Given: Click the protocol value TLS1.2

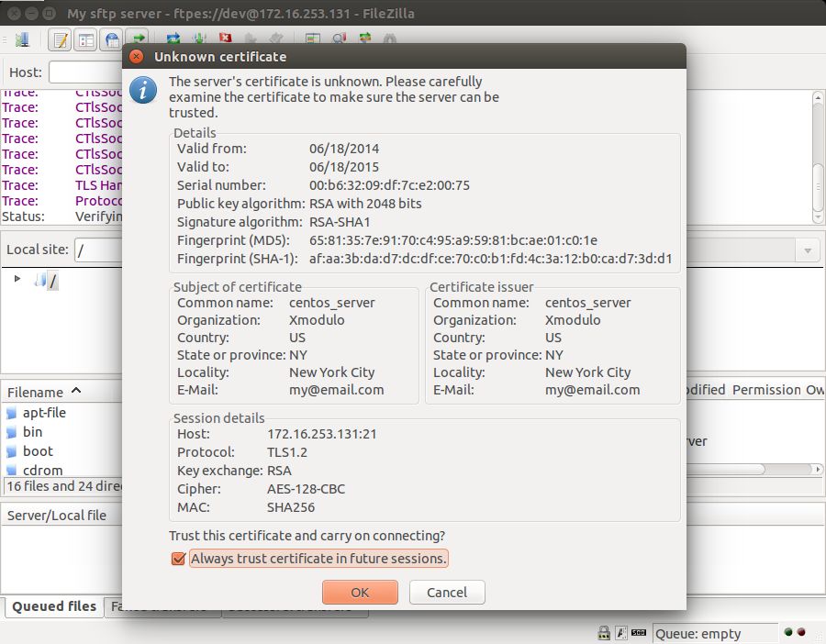Looking at the screenshot, I should pyautogui.click(x=287, y=452).
